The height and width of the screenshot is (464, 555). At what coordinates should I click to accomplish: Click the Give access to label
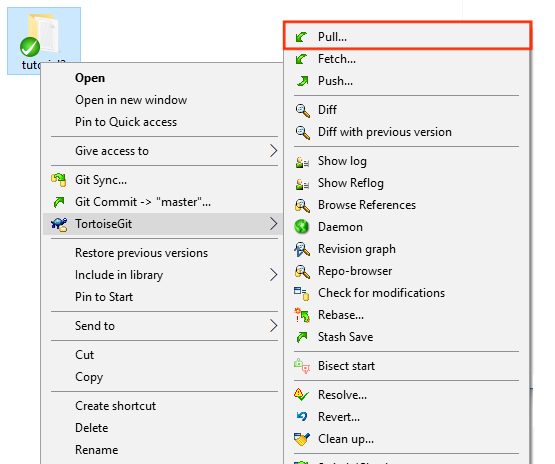click(112, 151)
